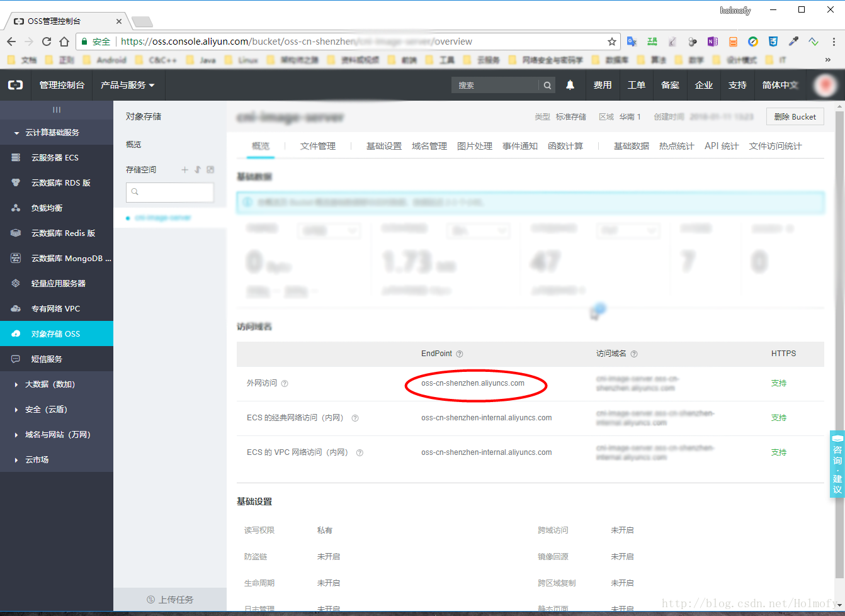The width and height of the screenshot is (845, 616).
Task: Open the user avatar in top right
Action: [825, 85]
